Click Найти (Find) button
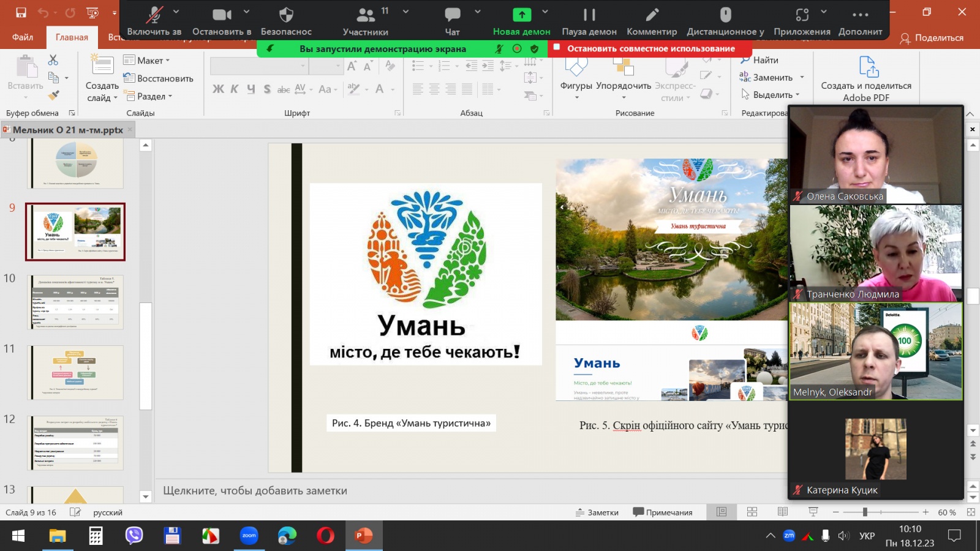This screenshot has width=980, height=551. (759, 60)
